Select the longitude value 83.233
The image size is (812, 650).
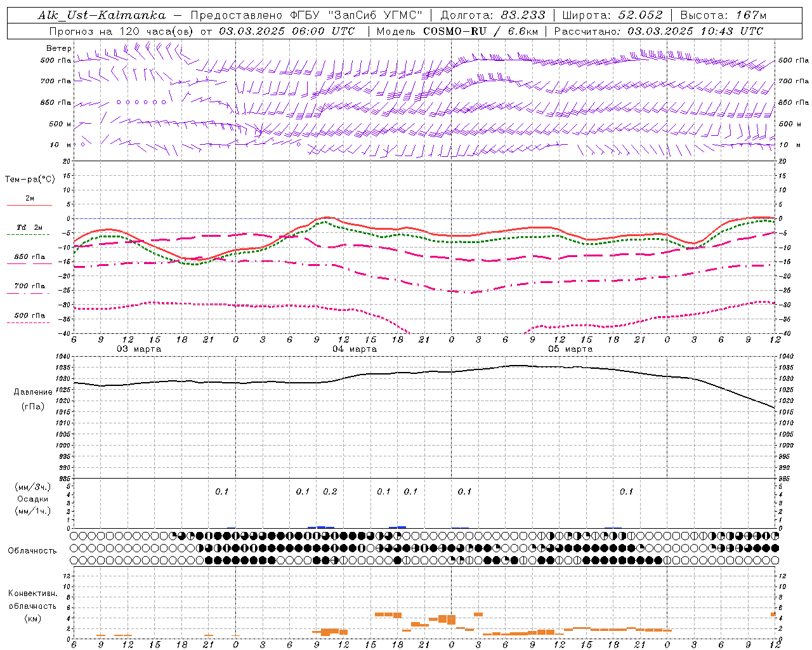[x=523, y=15]
